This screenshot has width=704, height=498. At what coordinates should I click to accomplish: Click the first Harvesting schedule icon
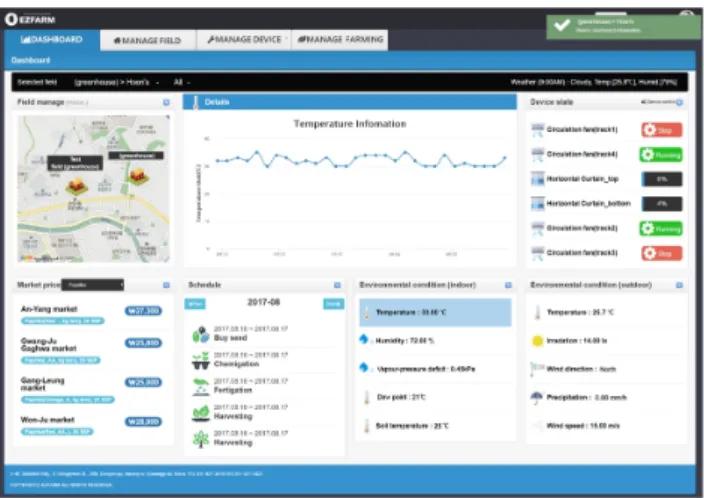tap(201, 413)
